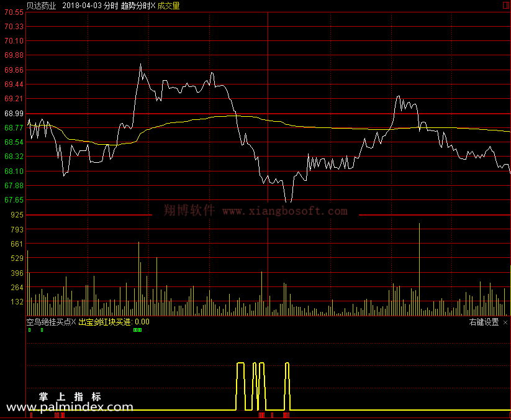Click the 成交量 volume label
The width and height of the screenshot is (511, 420).
(168, 6)
